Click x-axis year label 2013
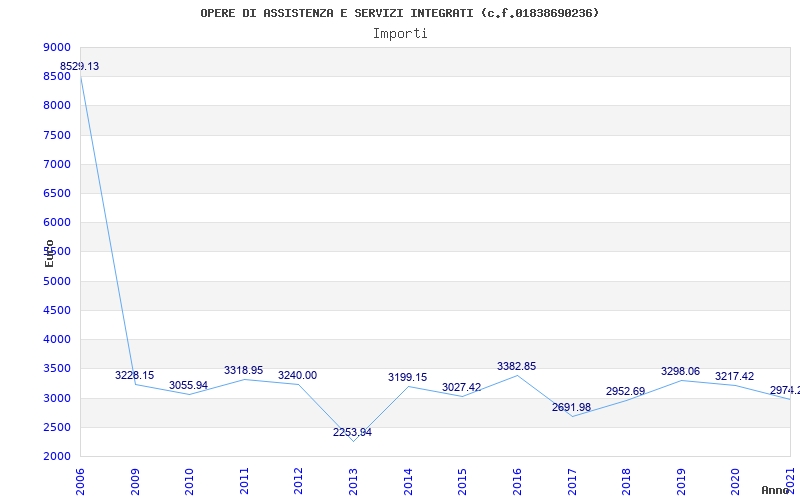This screenshot has width=800, height=500. tap(354, 482)
